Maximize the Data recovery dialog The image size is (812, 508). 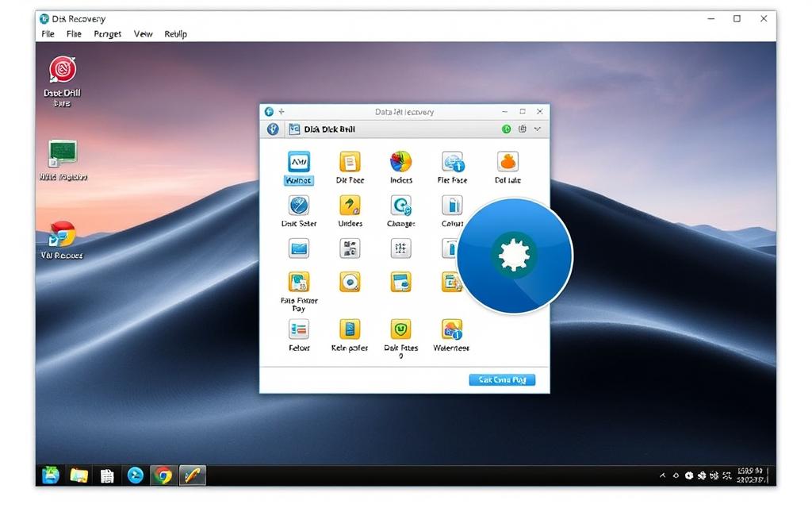coord(523,111)
